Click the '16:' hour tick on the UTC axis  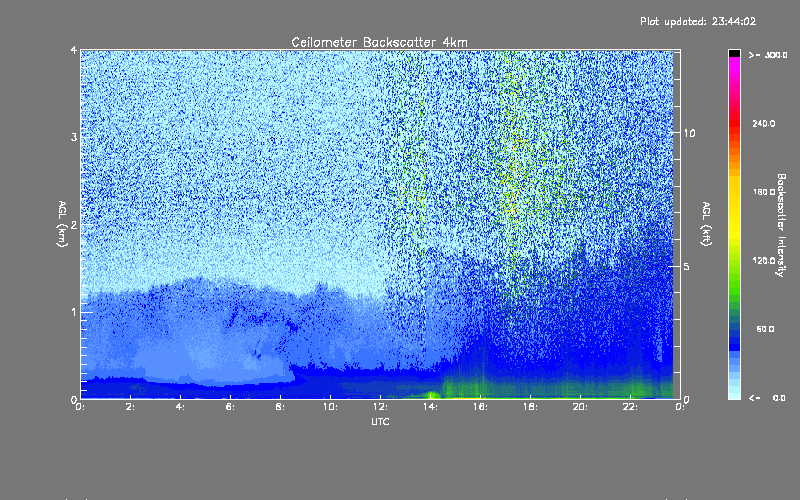tap(480, 407)
